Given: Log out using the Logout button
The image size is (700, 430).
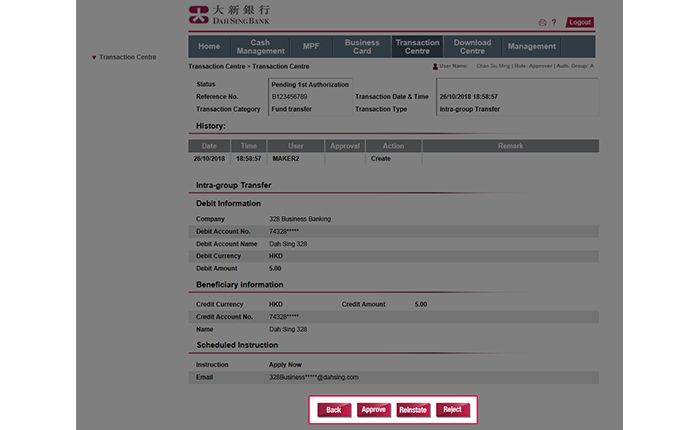Looking at the screenshot, I should pos(579,22).
